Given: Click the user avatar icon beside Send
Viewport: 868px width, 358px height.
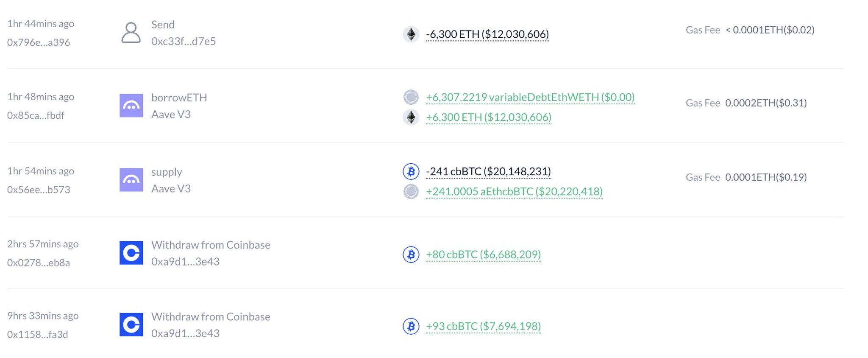Looking at the screenshot, I should tap(131, 33).
